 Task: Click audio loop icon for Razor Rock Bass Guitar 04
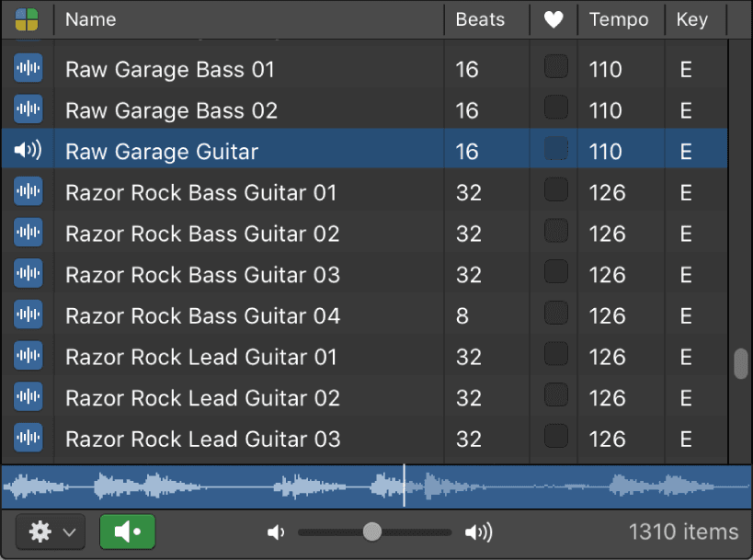[x=28, y=314]
